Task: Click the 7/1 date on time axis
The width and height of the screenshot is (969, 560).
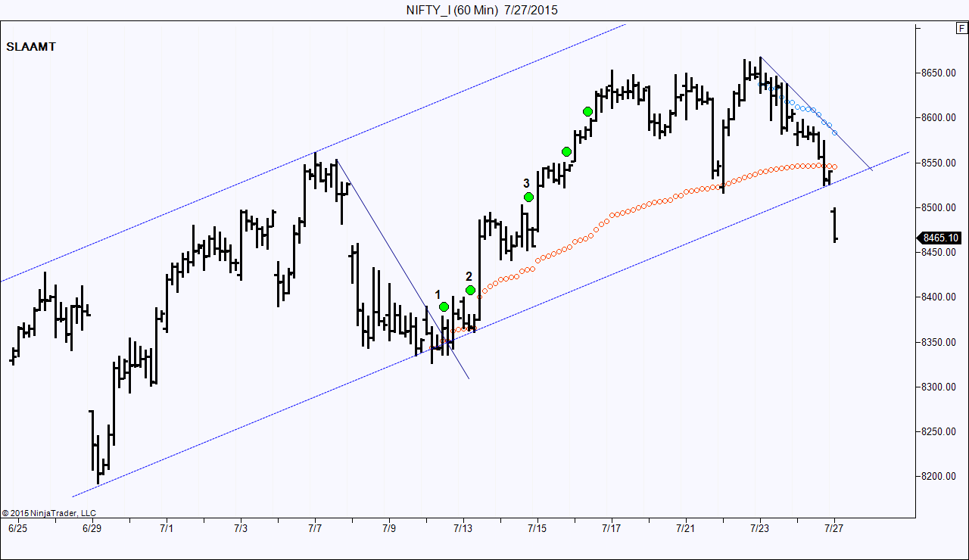Action: coord(167,528)
